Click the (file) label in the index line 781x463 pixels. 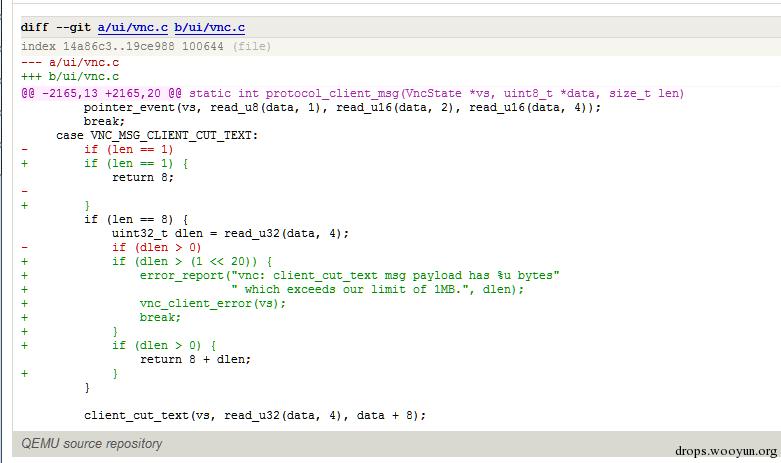click(252, 46)
